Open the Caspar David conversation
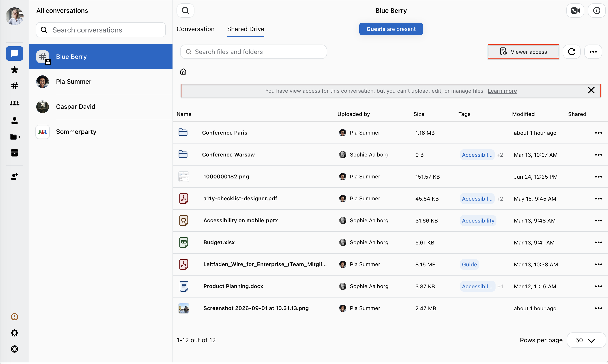The height and width of the screenshot is (364, 608). 101,107
